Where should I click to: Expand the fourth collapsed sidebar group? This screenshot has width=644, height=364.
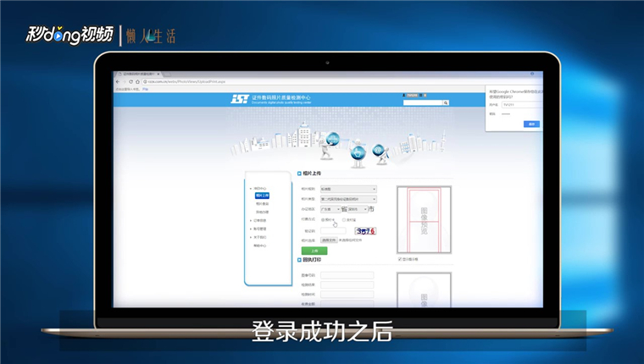click(x=251, y=237)
